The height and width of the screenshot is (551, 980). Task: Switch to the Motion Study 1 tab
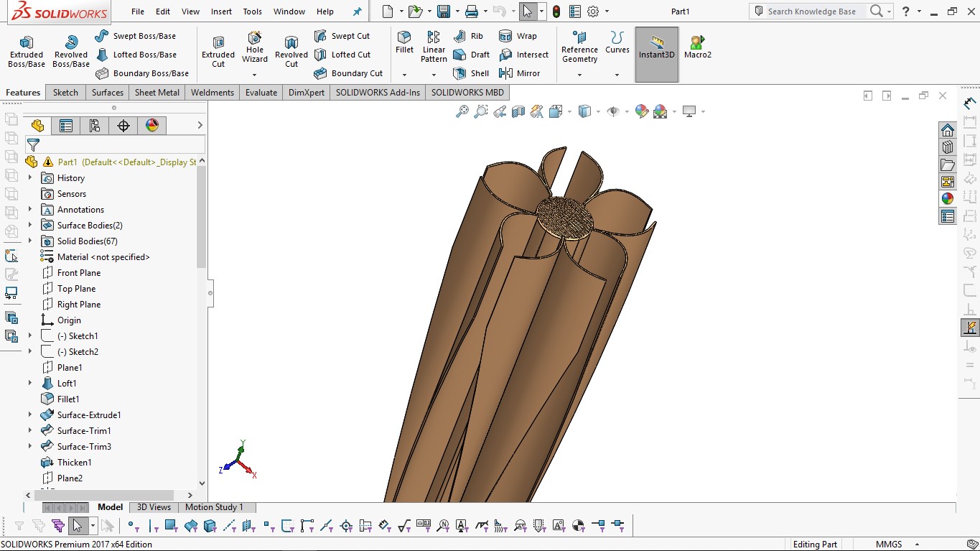click(214, 507)
